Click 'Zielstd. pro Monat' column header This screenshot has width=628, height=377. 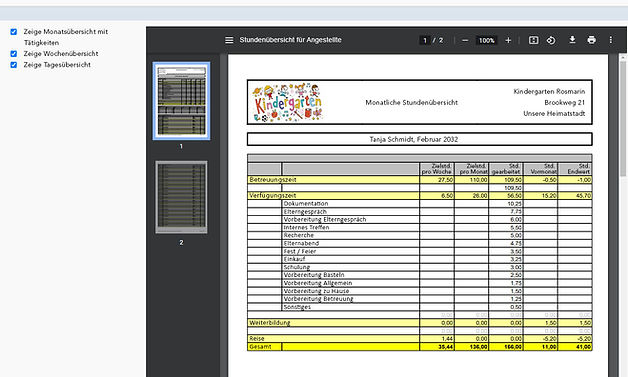point(471,169)
